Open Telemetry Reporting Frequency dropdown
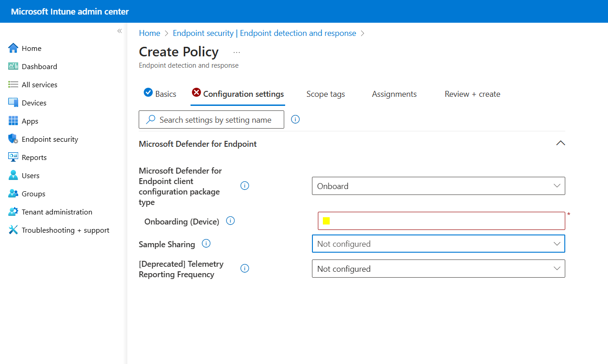Screen dimensions: 608x364 click(x=438, y=269)
